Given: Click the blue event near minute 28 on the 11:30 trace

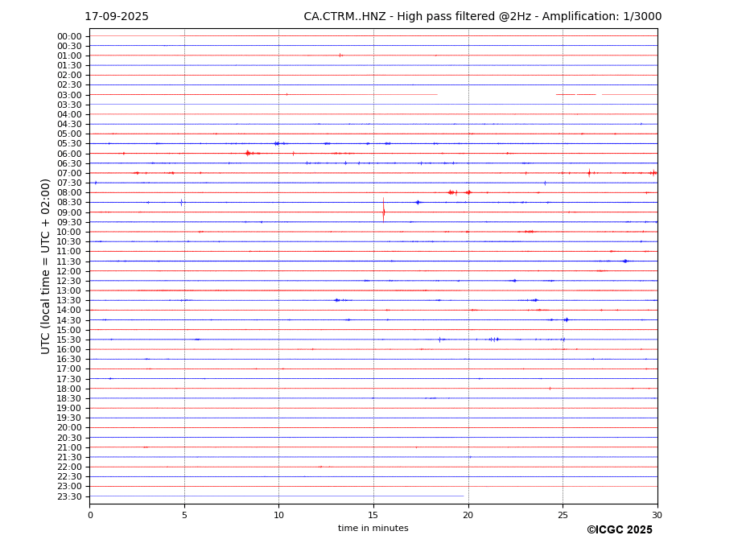Looking at the screenshot, I should point(625,261).
